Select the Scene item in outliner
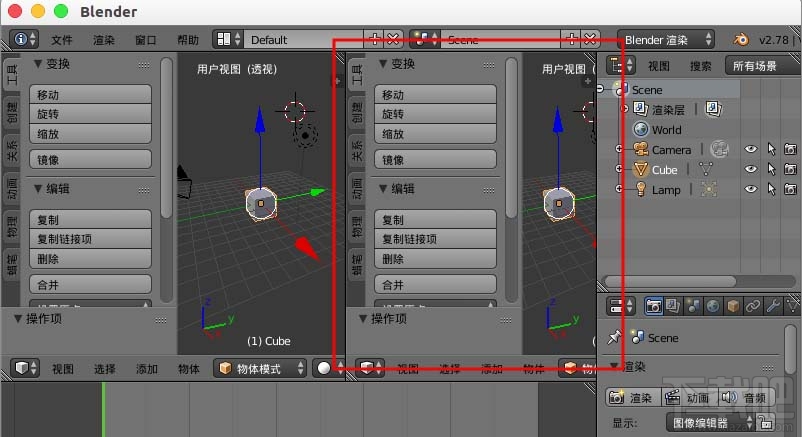 pos(647,90)
